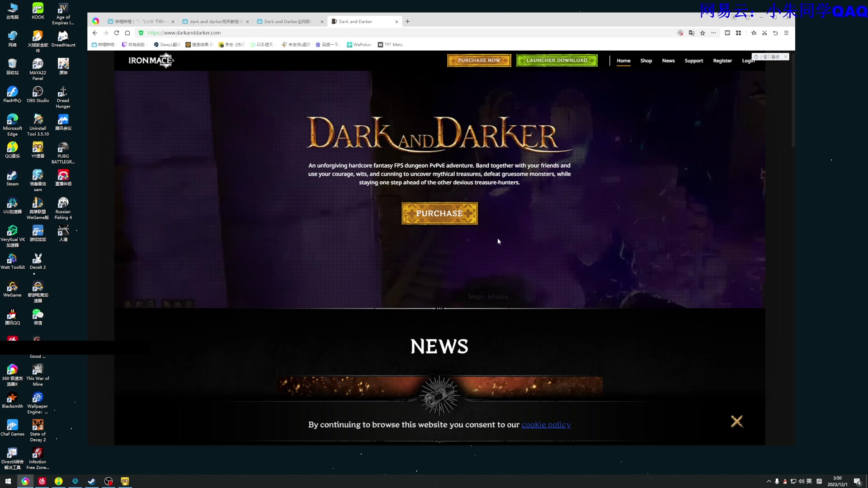Screen dimensions: 868x488
Task: Open the 所有类别 bookmark
Action: coord(133,45)
